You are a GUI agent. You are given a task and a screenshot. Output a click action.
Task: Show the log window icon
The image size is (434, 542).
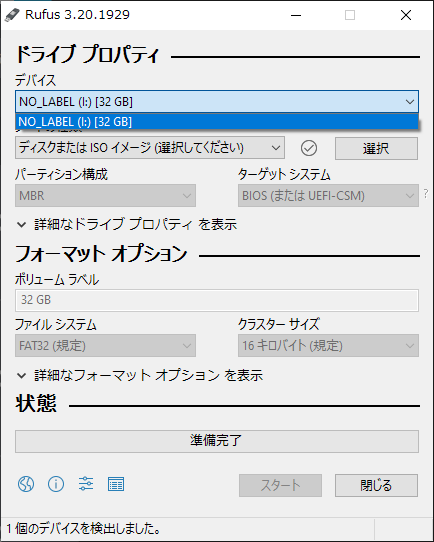[x=116, y=484]
